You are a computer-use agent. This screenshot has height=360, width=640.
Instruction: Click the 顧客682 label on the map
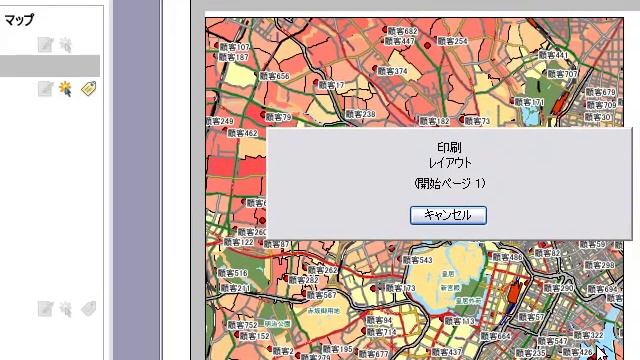click(x=402, y=31)
